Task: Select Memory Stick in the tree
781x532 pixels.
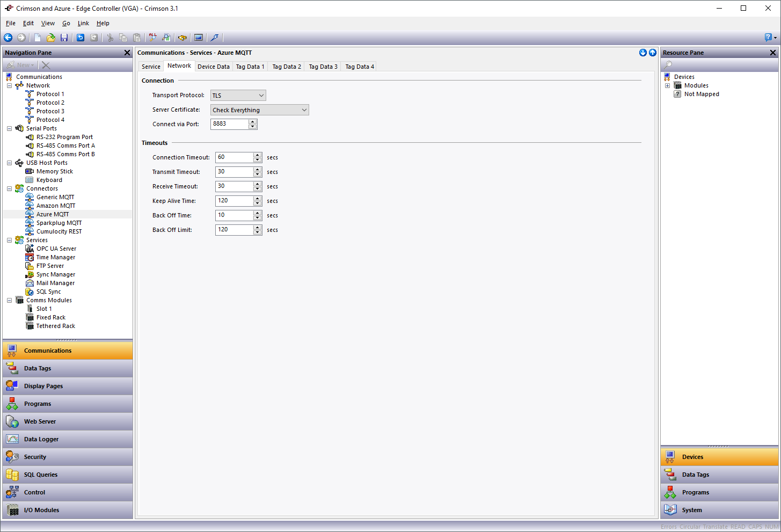Action: pyautogui.click(x=55, y=171)
